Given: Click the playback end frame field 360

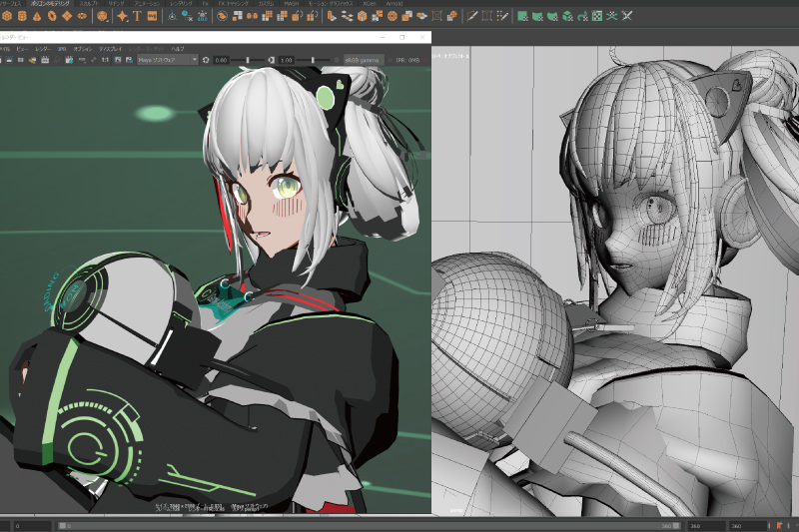Looking at the screenshot, I should pos(707,526).
